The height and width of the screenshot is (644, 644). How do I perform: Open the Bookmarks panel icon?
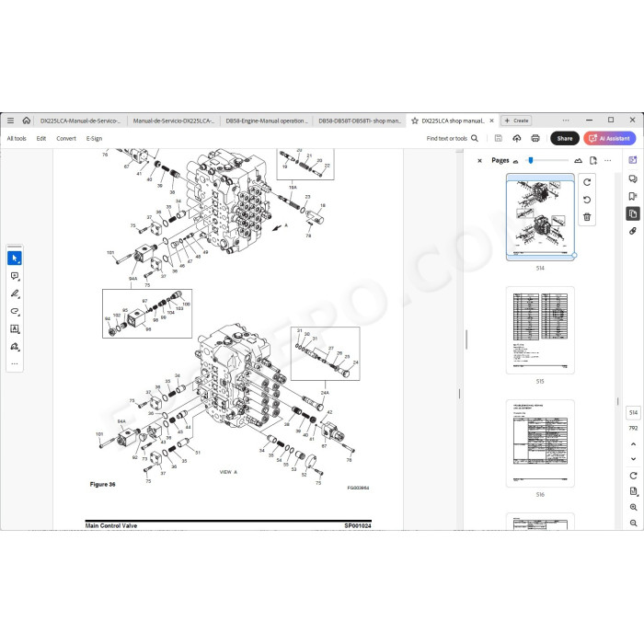click(x=633, y=196)
